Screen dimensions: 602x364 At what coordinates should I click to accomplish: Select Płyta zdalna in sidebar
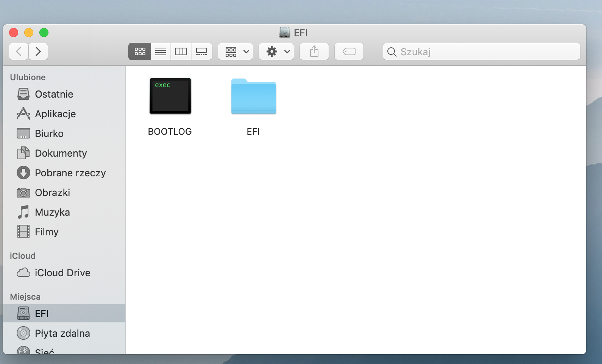(62, 333)
